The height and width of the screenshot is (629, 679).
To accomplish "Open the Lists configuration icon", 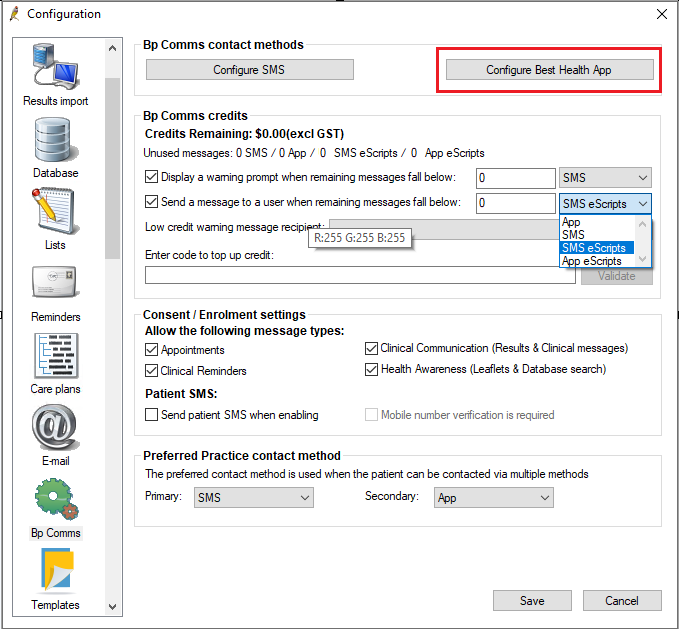I will [x=54, y=211].
